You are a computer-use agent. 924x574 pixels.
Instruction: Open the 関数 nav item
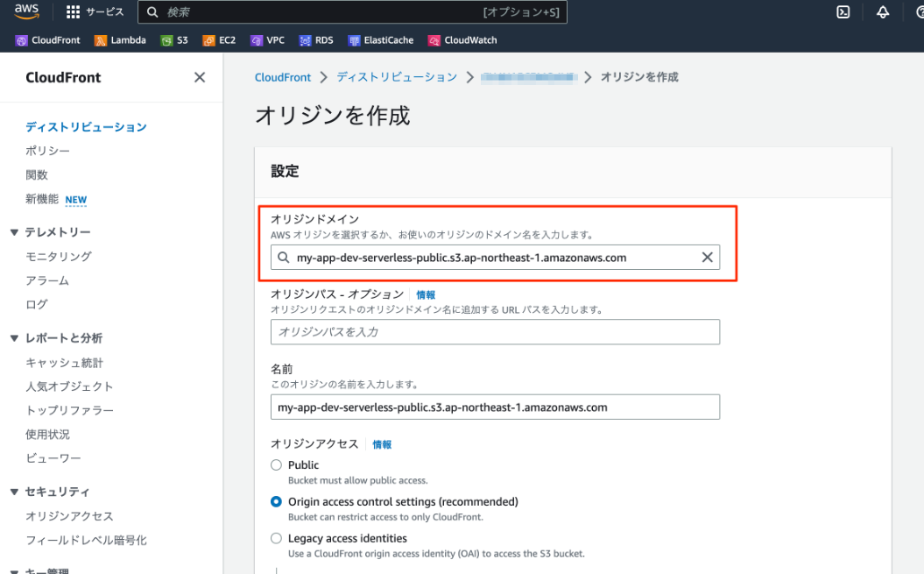coord(37,175)
